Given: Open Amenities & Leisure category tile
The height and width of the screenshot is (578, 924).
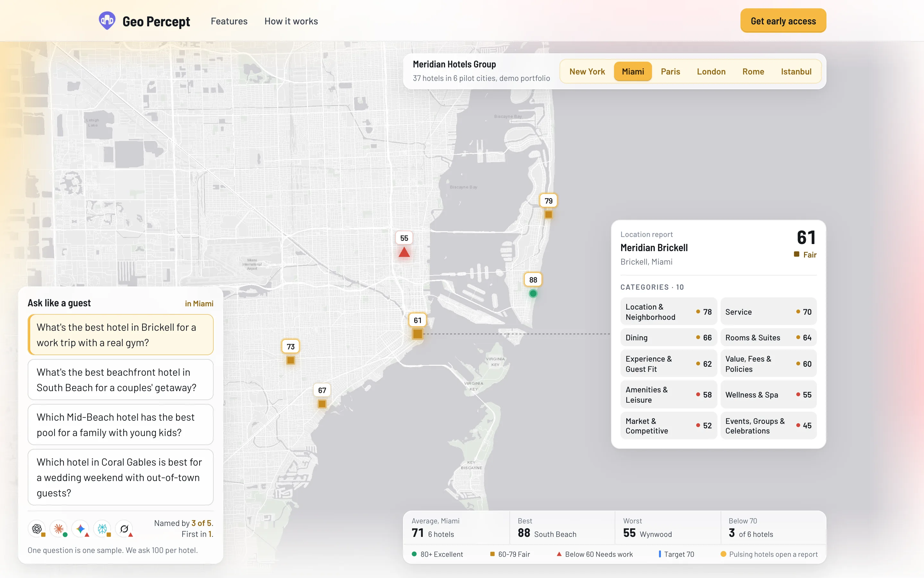Looking at the screenshot, I should point(669,395).
